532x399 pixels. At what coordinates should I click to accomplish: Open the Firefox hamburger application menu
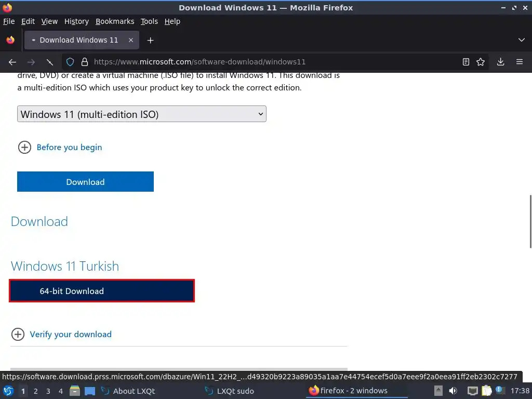pos(520,62)
